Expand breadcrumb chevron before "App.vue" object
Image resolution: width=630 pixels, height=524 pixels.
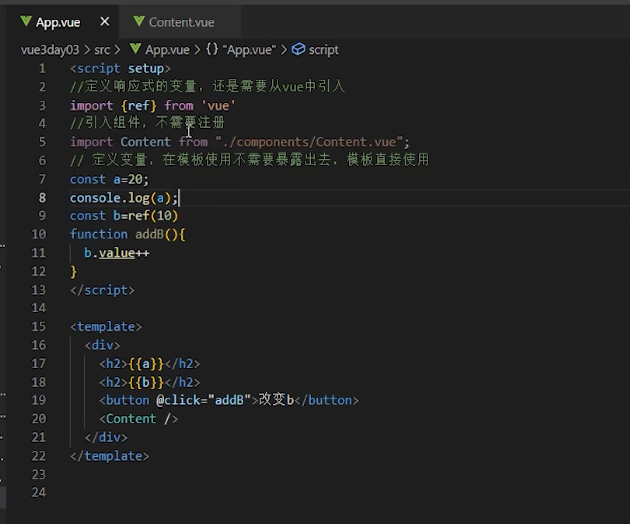point(197,50)
